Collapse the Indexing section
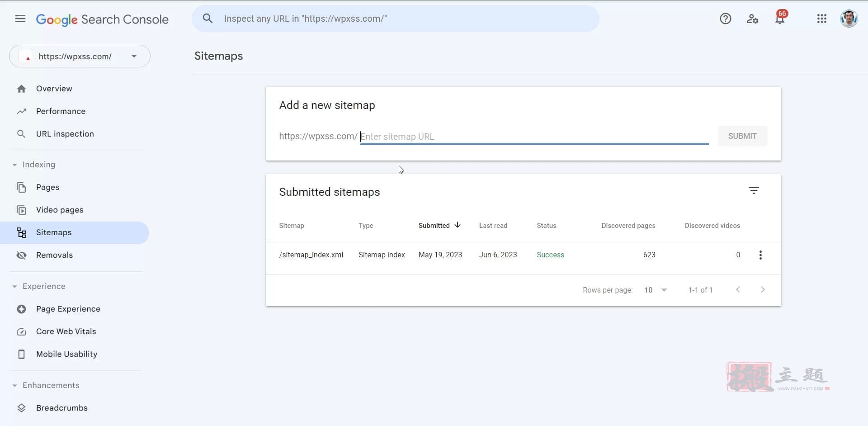Viewport: 868px width, 426px height. point(14,165)
